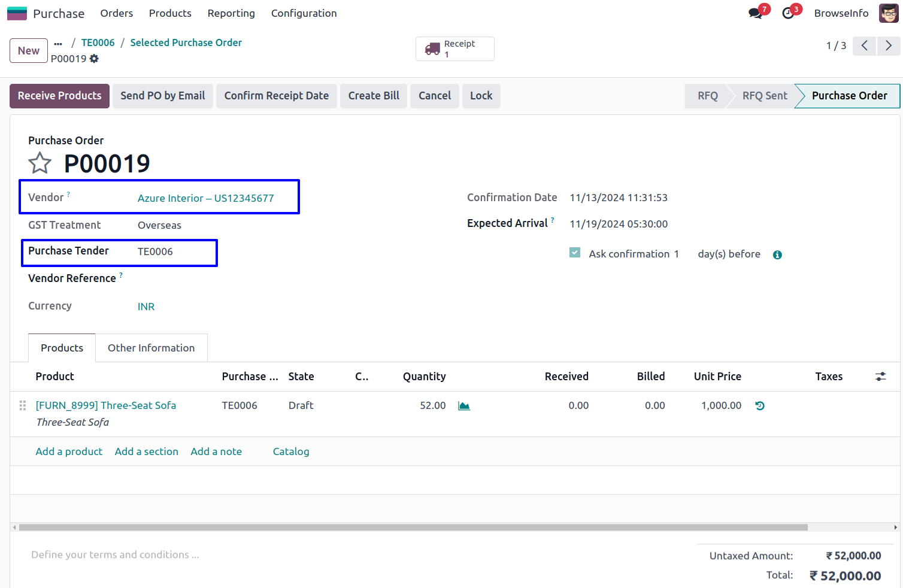Switch to Other Information tab
This screenshot has height=588, width=903.
coord(151,348)
